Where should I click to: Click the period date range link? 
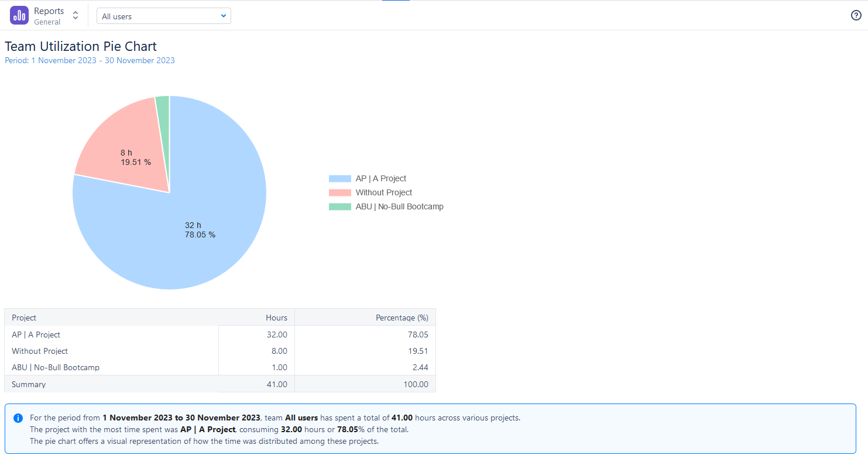[90, 60]
